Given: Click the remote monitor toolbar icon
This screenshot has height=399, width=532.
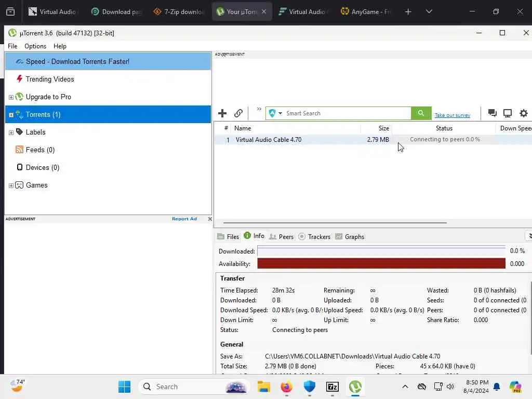Looking at the screenshot, I should coord(508,113).
